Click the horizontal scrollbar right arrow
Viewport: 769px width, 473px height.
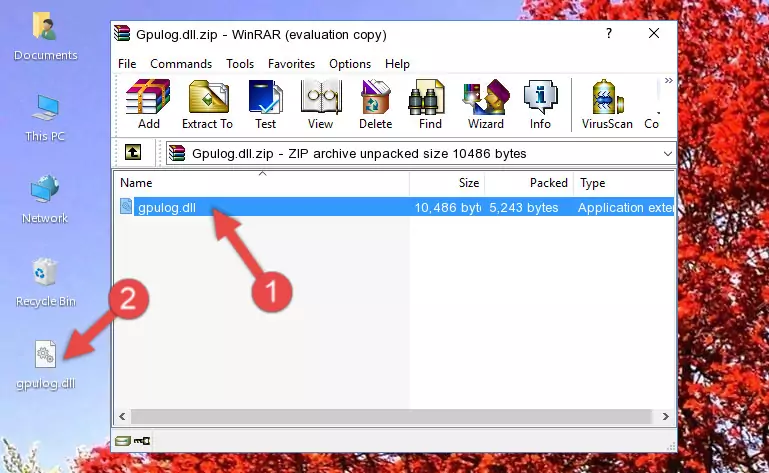(665, 416)
